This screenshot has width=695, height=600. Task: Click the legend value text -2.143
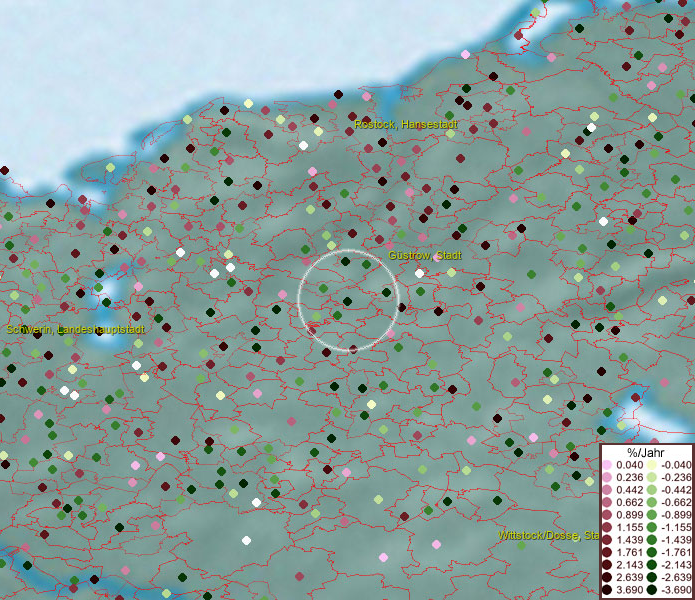pyautogui.click(x=676, y=565)
